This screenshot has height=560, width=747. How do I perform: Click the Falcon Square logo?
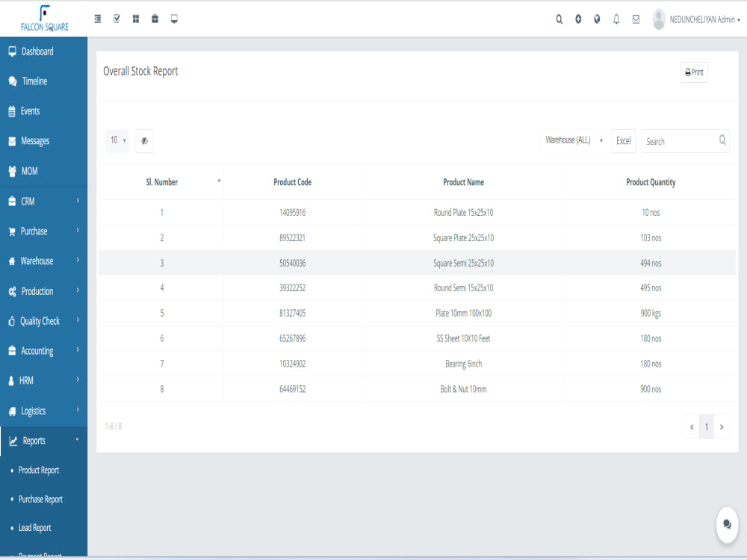(44, 19)
